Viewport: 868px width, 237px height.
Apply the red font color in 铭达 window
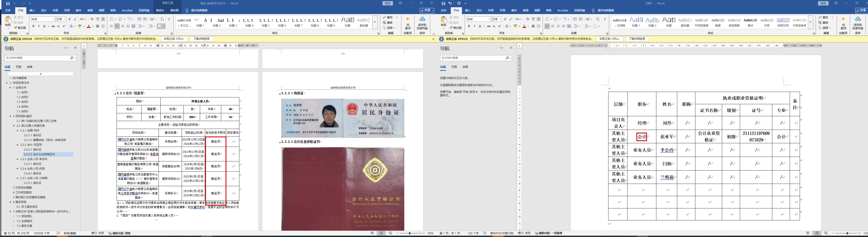pyautogui.click(x=89, y=26)
